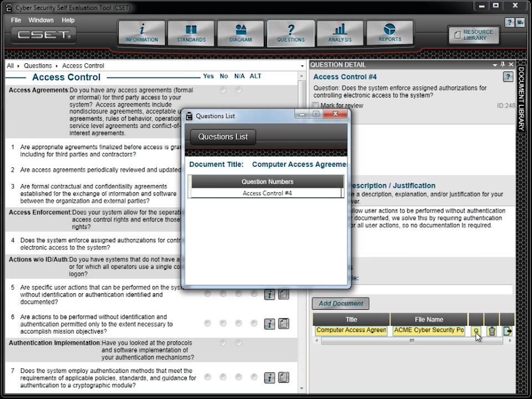
Task: Click the info icon for question 5
Action: [269, 294]
